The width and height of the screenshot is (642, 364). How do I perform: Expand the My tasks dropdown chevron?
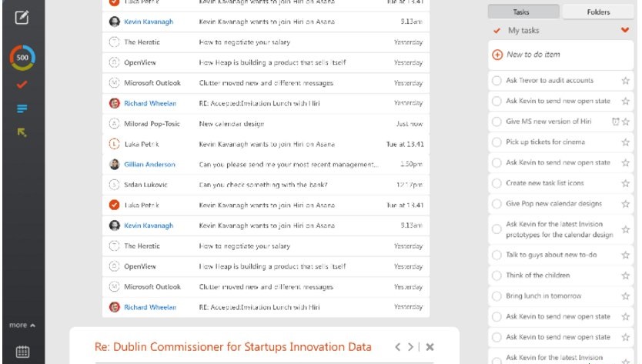pos(625,30)
